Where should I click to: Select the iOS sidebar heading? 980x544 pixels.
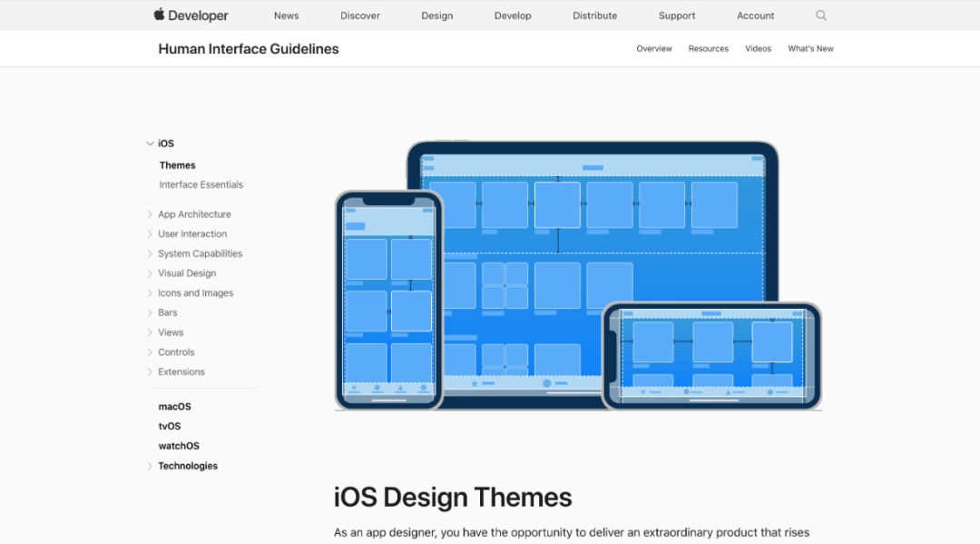(x=166, y=143)
